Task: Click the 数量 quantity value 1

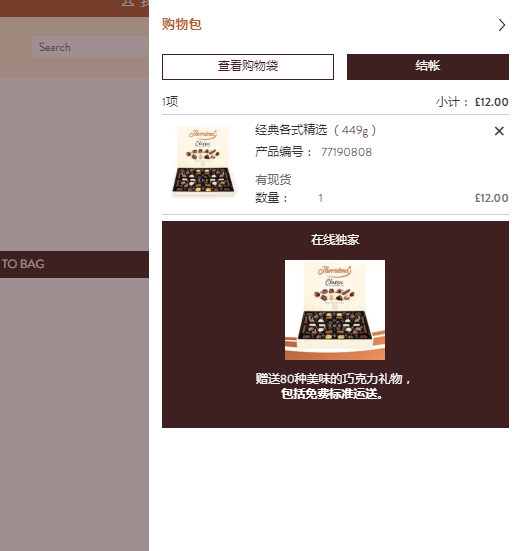Action: 320,199
